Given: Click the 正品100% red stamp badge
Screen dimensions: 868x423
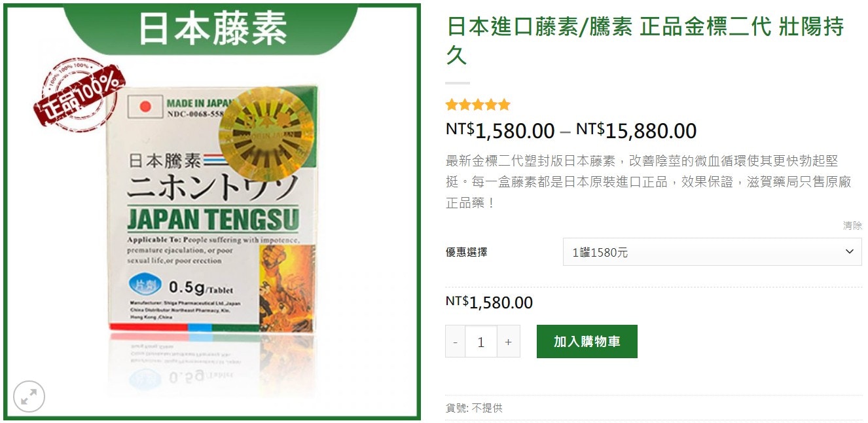Looking at the screenshot, I should (x=79, y=95).
